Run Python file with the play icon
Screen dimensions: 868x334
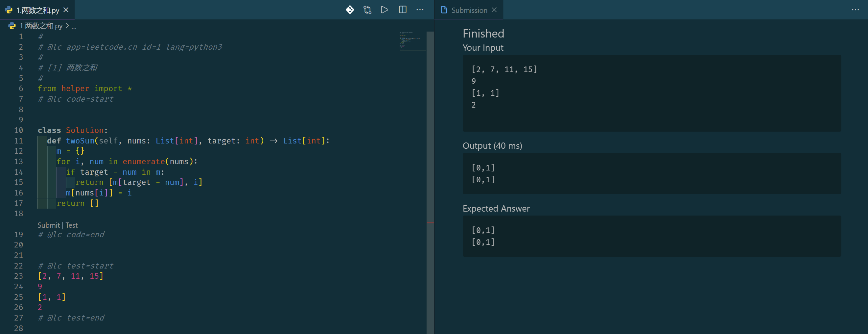[x=385, y=10]
